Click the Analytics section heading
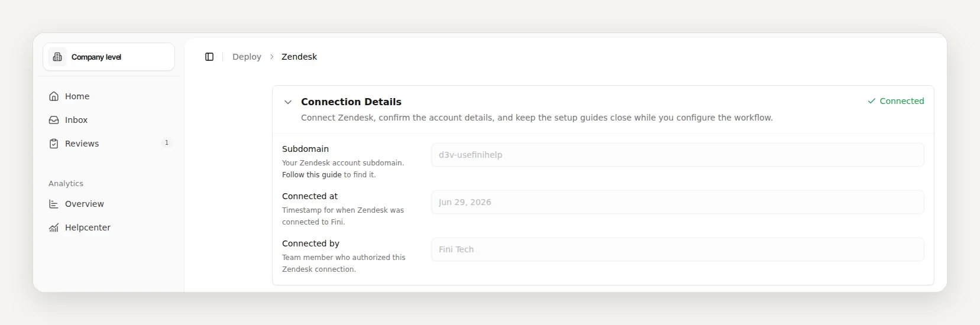Screen dimensions: 980x325 (x=66, y=184)
